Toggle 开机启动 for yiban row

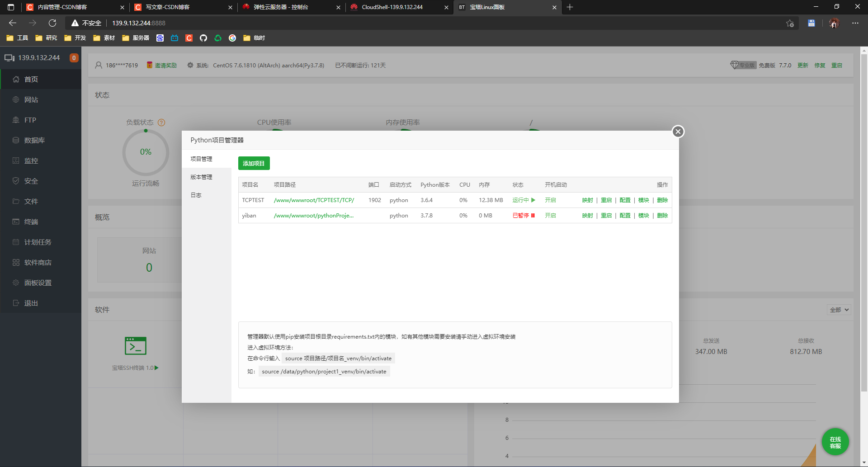550,215
